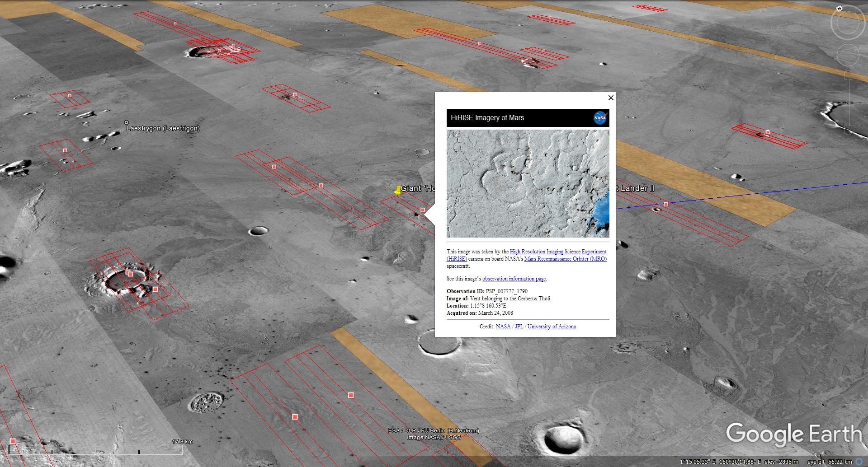Click the Look joystick ring center
868x467 pixels.
tap(847, 23)
